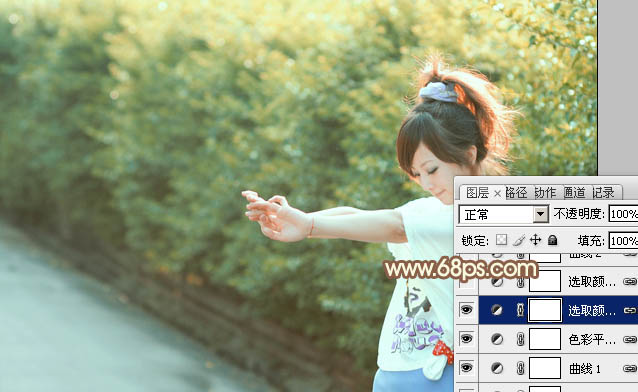This screenshot has width=638, height=392.
Task: Click the mask chain icon on 曲线 1 layer
Action: tap(520, 368)
